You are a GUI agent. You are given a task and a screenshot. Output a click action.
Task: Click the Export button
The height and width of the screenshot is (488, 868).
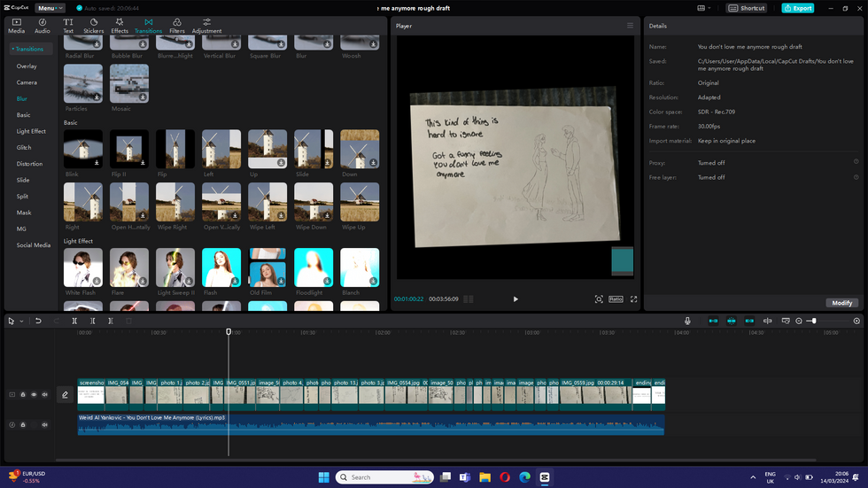tap(798, 8)
